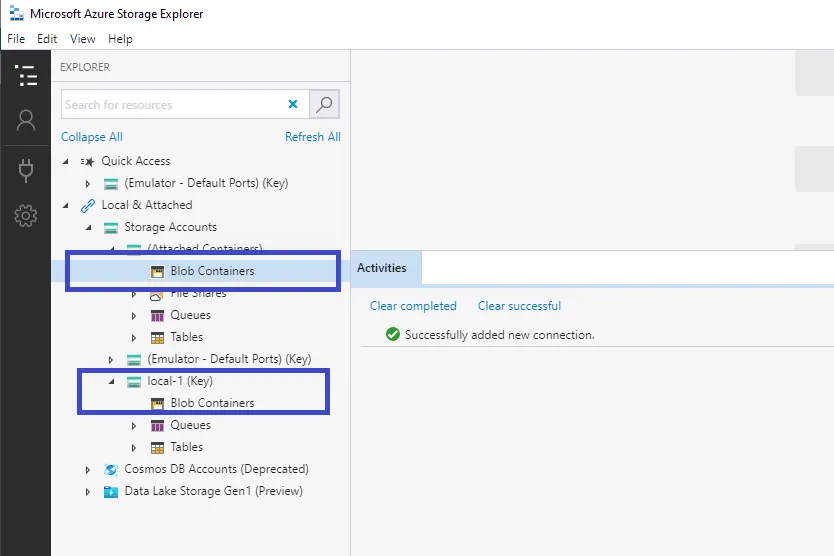The image size is (834, 556).
Task: Select the Cosmos DB Accounts globe icon
Action: [111, 469]
